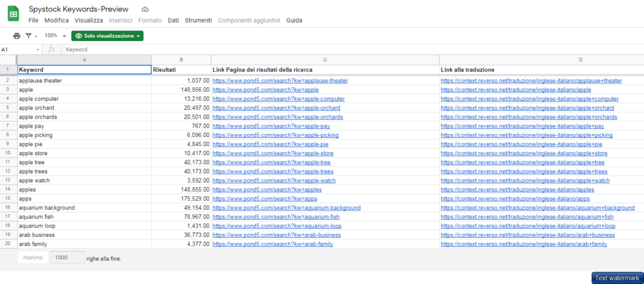Click the Aggiungi button
Image resolution: width=644 pixels, height=284 pixels.
pyautogui.click(x=33, y=257)
